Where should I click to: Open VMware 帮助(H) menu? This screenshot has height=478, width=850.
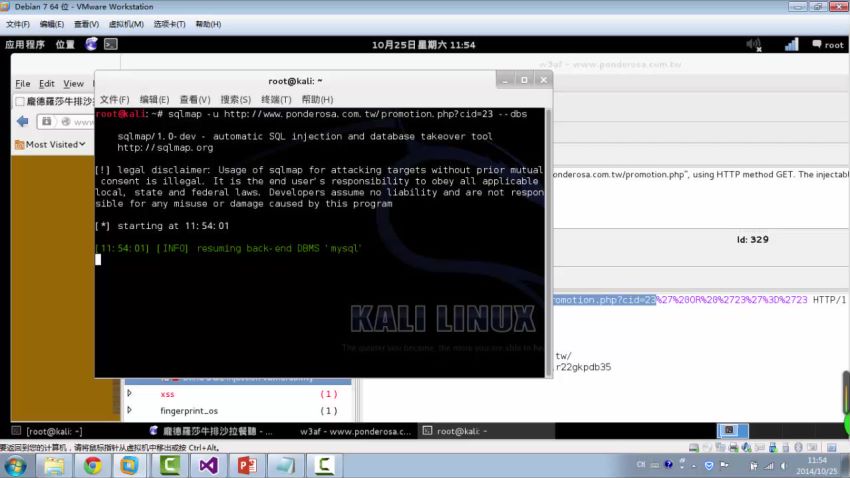(208, 24)
